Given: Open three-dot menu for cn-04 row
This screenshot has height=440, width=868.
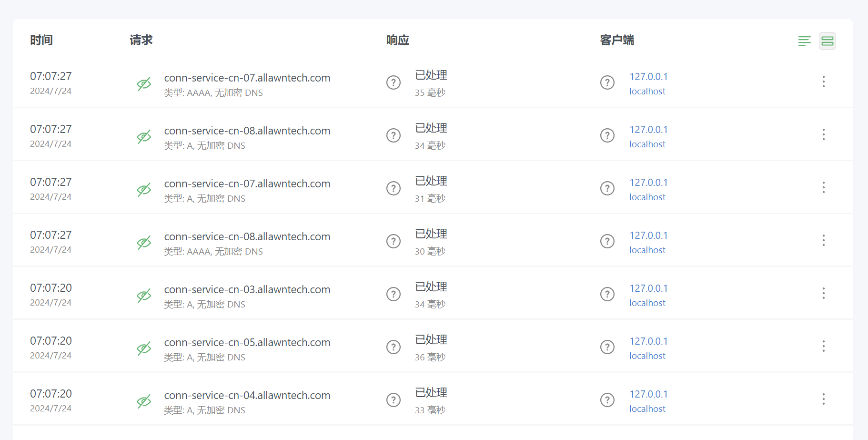Looking at the screenshot, I should tap(824, 399).
